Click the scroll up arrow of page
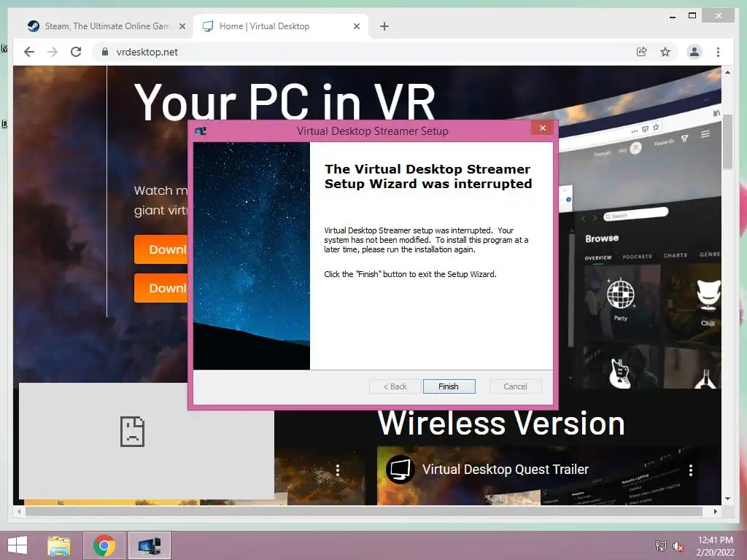 click(x=727, y=72)
